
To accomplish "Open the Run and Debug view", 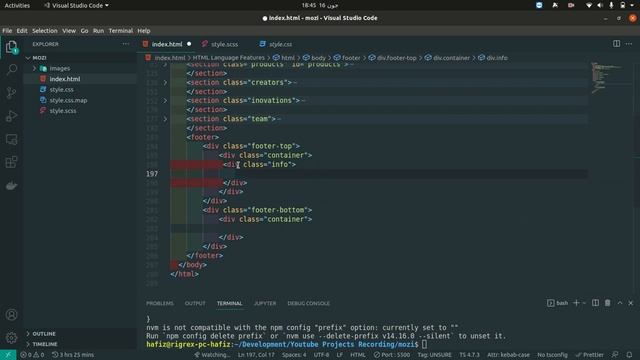I will coord(11,116).
